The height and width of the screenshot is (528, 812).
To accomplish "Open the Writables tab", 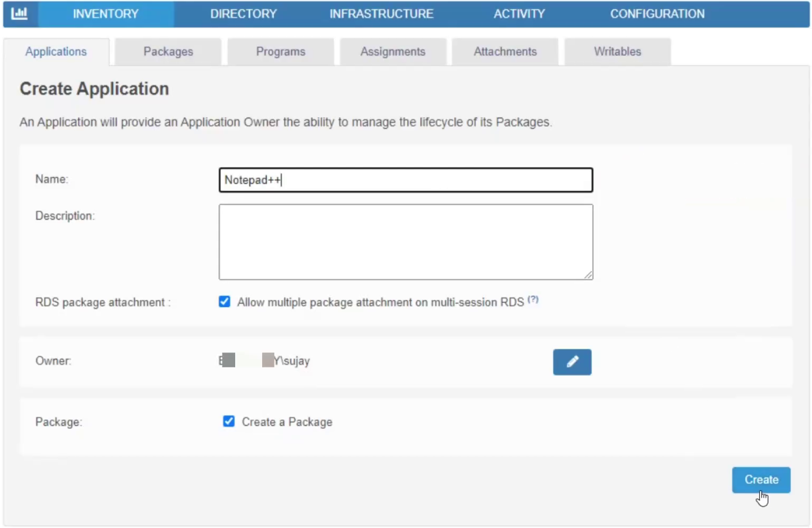I will [x=617, y=51].
